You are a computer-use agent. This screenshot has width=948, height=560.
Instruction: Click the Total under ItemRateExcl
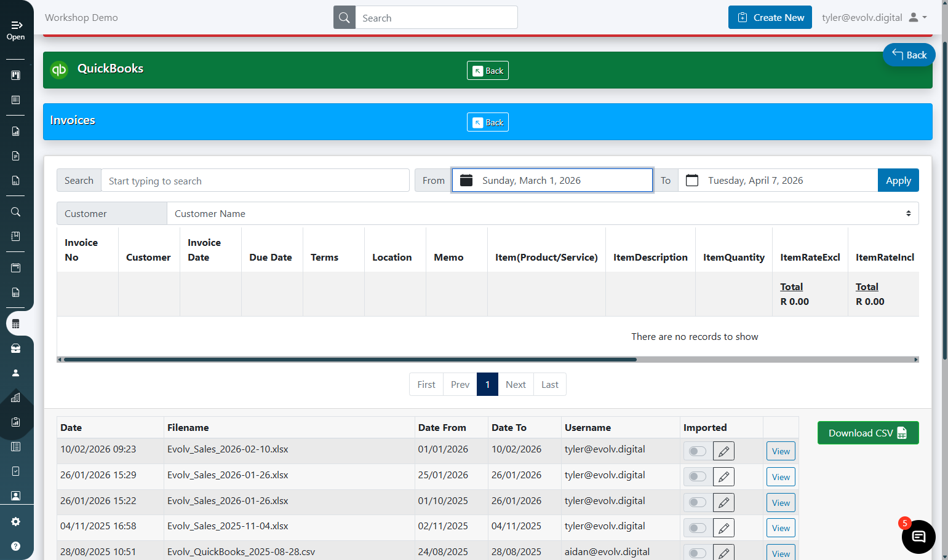tap(791, 286)
